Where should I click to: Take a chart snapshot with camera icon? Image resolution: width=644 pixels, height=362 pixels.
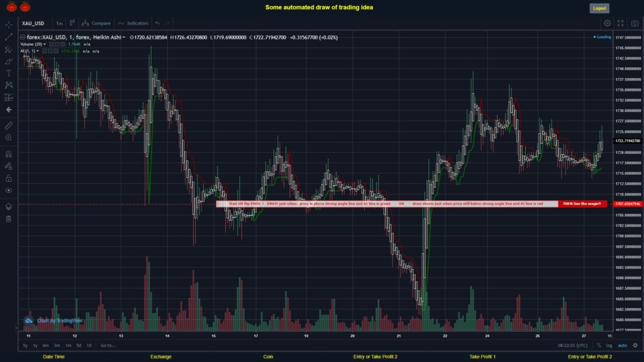(635, 23)
